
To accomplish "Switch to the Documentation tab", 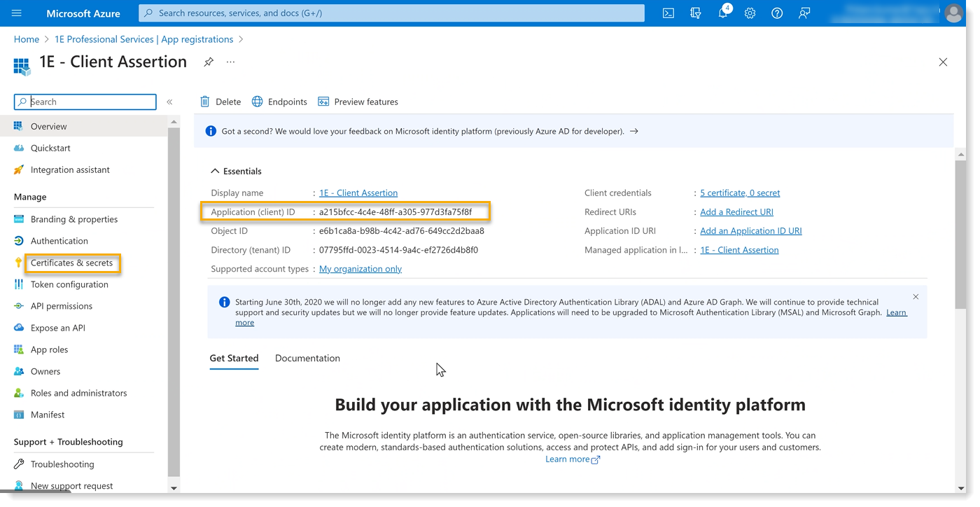I will click(307, 358).
